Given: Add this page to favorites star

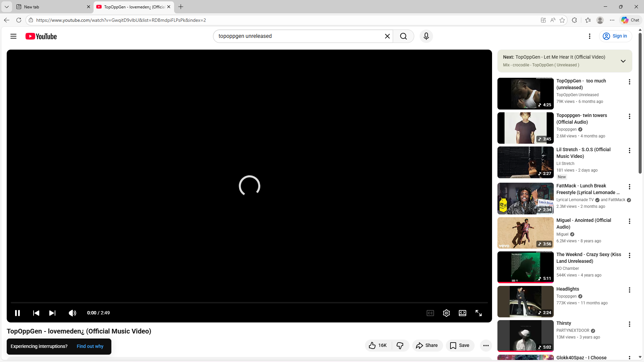Looking at the screenshot, I should pyautogui.click(x=562, y=20).
